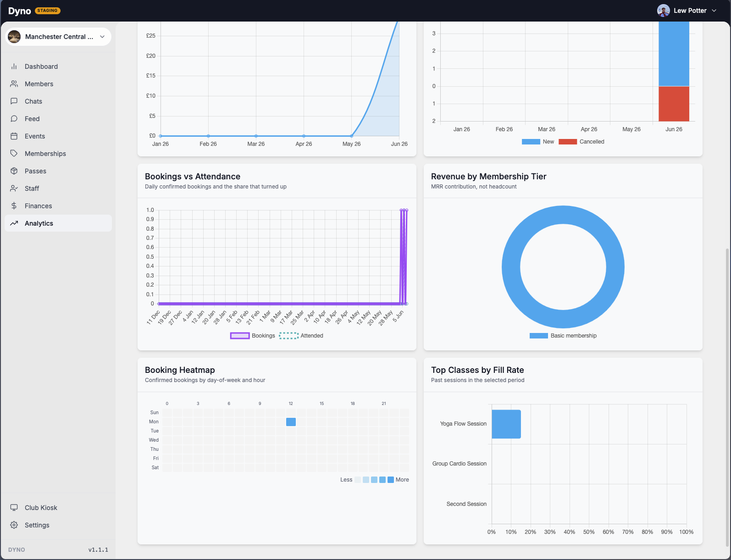
Task: Click the red Cancelled legend swatch
Action: pyautogui.click(x=568, y=142)
